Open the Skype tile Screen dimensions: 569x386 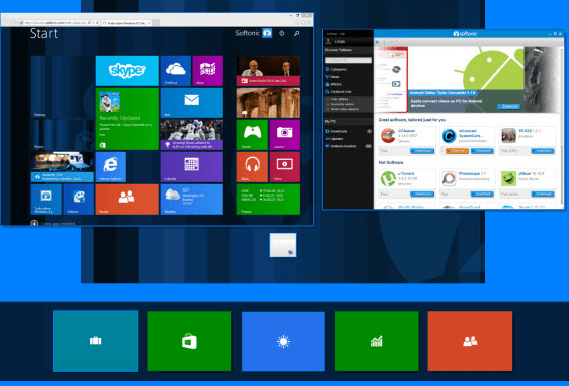(x=127, y=71)
